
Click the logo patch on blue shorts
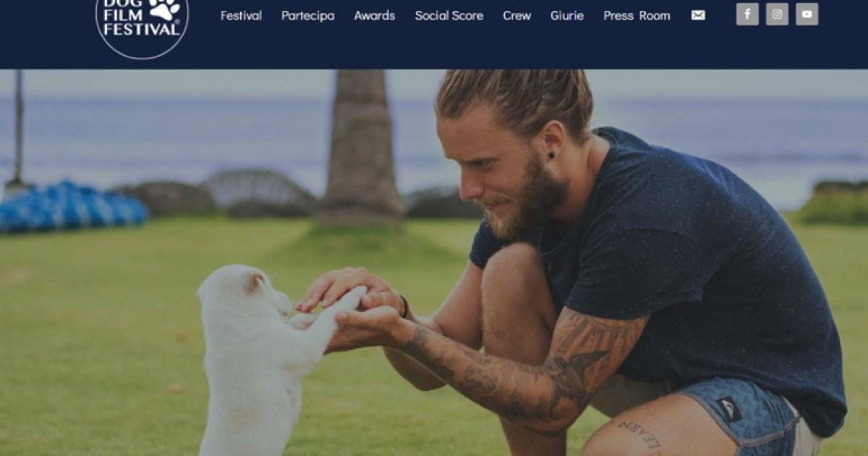tap(728, 408)
